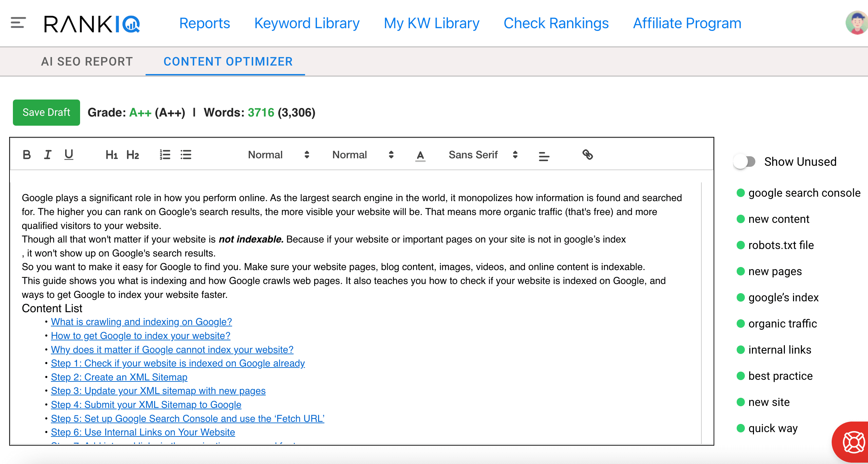The width and height of the screenshot is (868, 464).
Task: Insert a bulleted list
Action: pos(186,155)
